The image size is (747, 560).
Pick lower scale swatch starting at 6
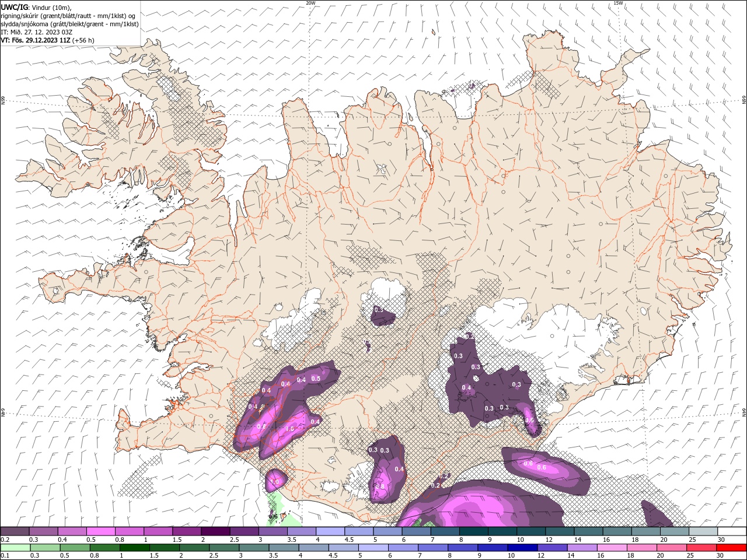(403, 548)
